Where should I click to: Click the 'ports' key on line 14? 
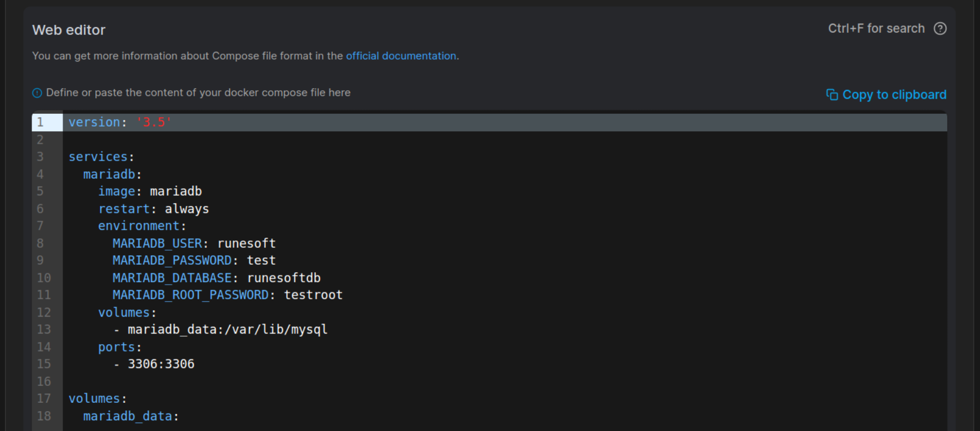click(x=117, y=347)
